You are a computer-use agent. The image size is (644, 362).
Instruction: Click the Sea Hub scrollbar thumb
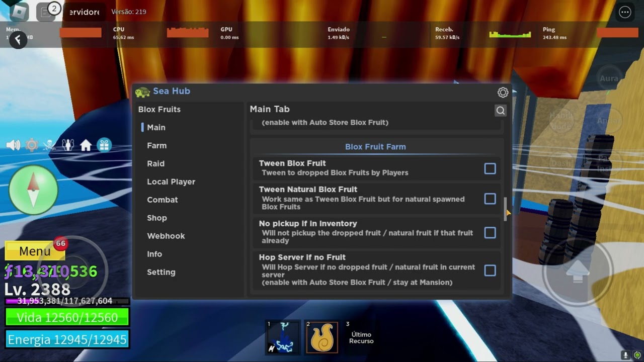tap(506, 209)
